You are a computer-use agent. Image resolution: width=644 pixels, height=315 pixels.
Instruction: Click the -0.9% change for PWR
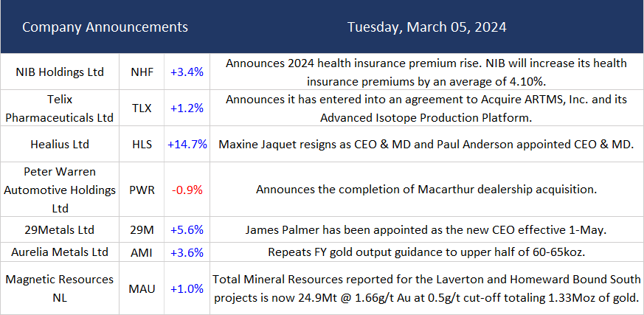point(187,190)
